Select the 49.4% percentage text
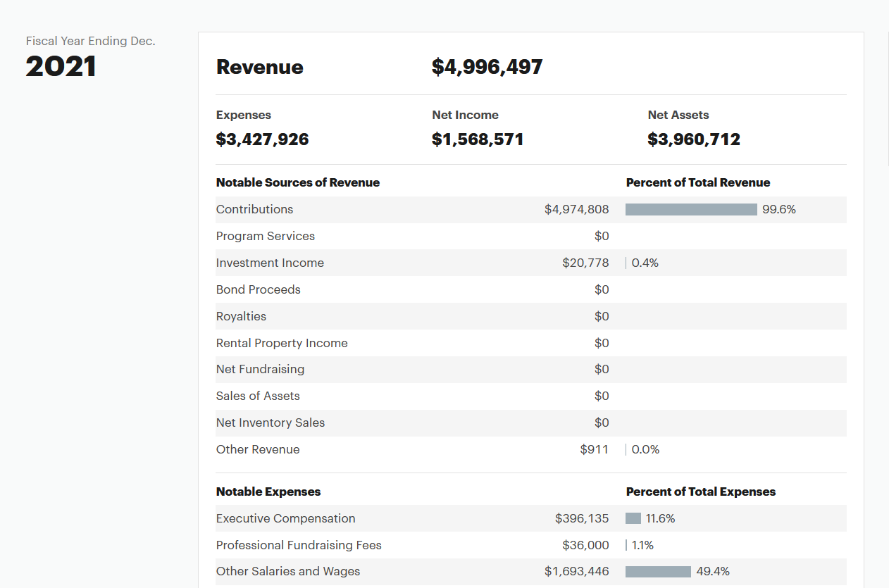The height and width of the screenshot is (588, 889). tap(713, 571)
